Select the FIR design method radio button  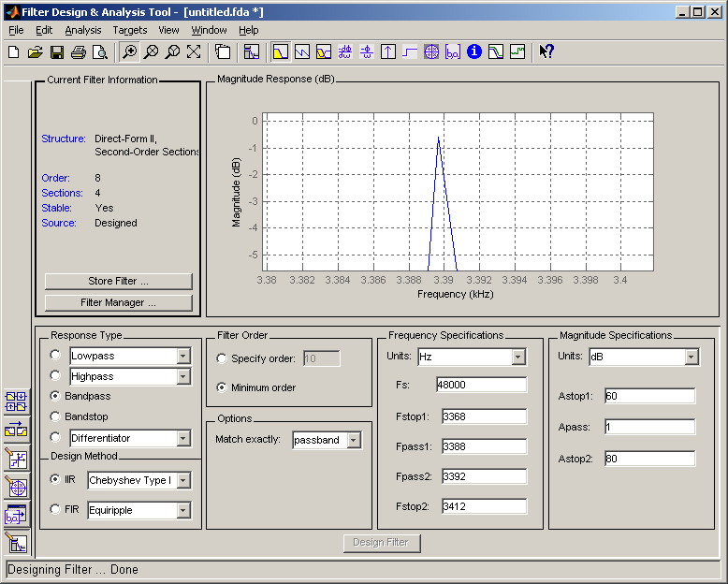[x=55, y=509]
